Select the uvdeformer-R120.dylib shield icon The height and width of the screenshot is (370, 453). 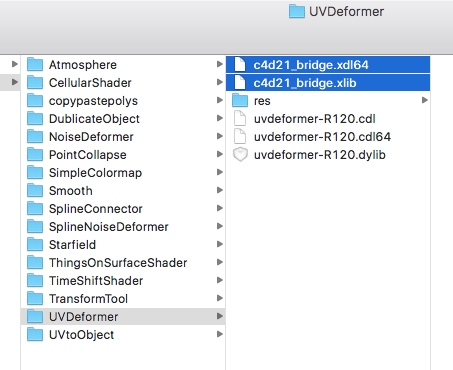pos(240,155)
